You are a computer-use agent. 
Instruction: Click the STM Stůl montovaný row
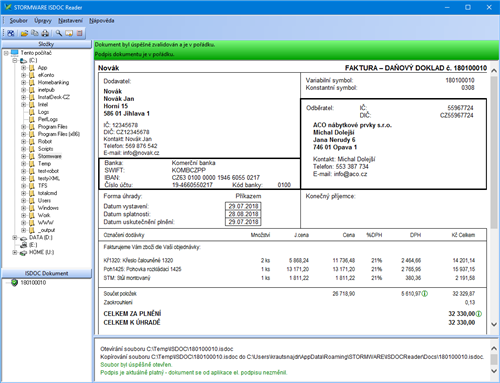click(x=289, y=278)
